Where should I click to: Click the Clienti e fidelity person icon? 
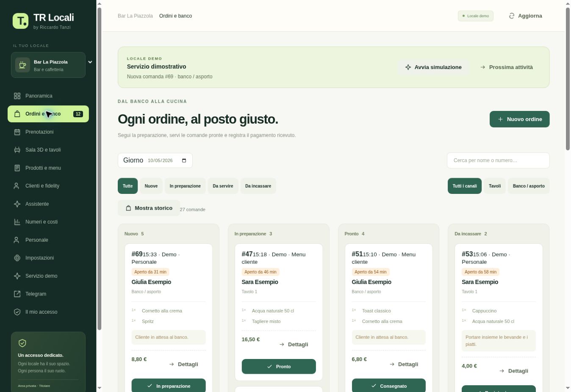coord(17,186)
